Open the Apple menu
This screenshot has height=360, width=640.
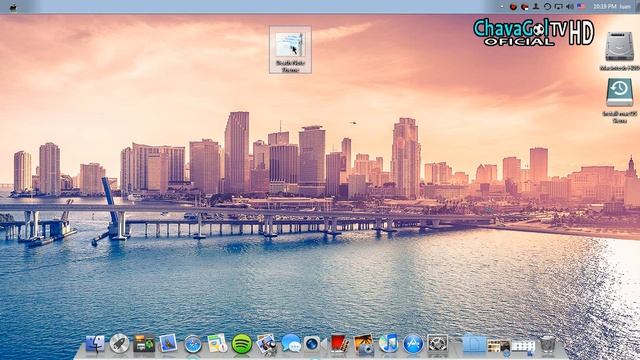(x=13, y=7)
